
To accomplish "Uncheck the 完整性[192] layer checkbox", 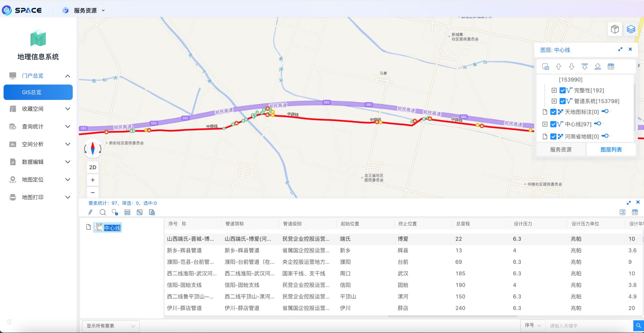I will (562, 90).
